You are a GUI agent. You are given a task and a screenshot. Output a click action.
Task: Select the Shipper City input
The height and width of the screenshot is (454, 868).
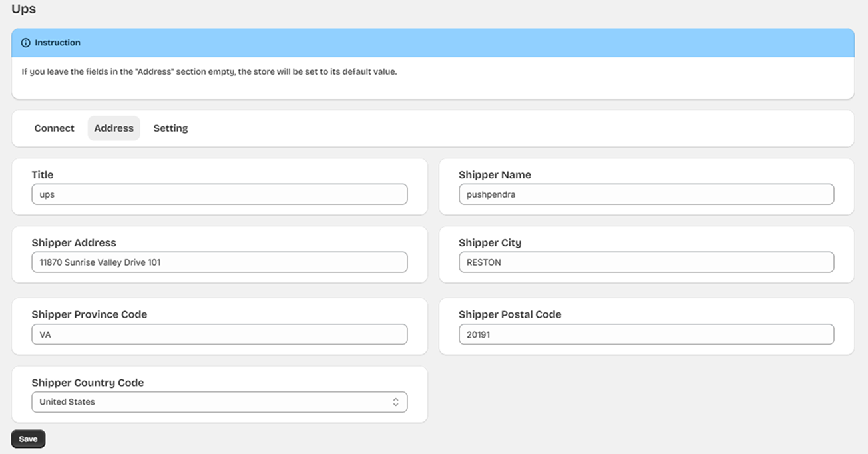646,262
